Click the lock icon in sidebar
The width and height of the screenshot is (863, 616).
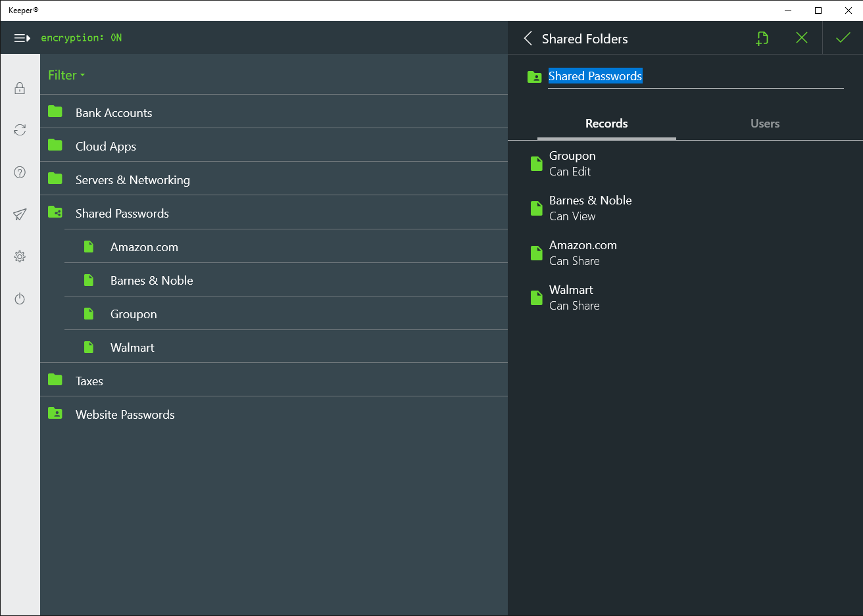pos(20,88)
